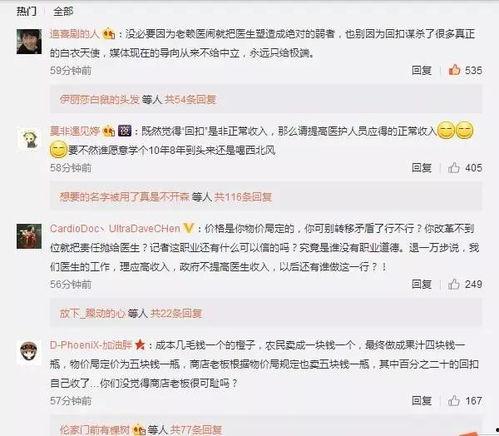499x436 pixels.
Task: Switch to the 全部 tab
Action: [x=63, y=11]
